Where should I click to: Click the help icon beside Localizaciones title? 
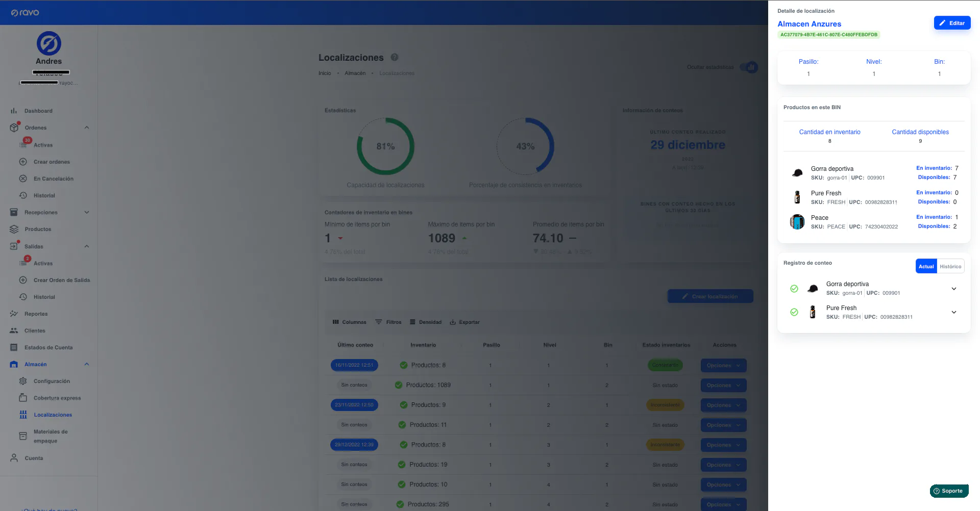[395, 58]
